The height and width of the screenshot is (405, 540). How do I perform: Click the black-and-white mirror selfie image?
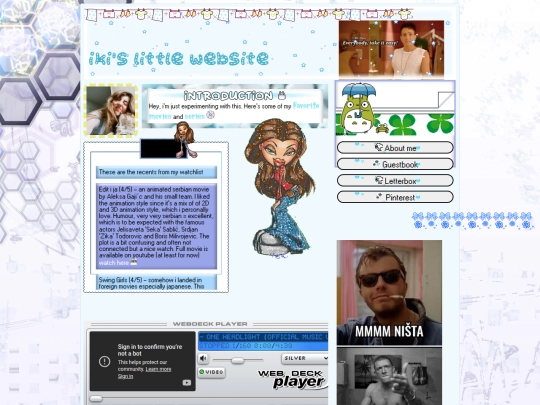pos(389,376)
